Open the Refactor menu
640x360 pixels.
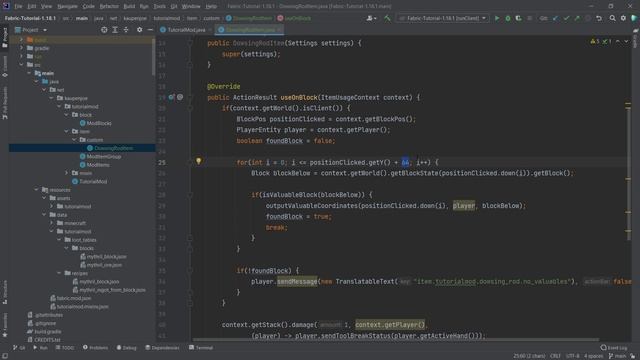pos(109,6)
